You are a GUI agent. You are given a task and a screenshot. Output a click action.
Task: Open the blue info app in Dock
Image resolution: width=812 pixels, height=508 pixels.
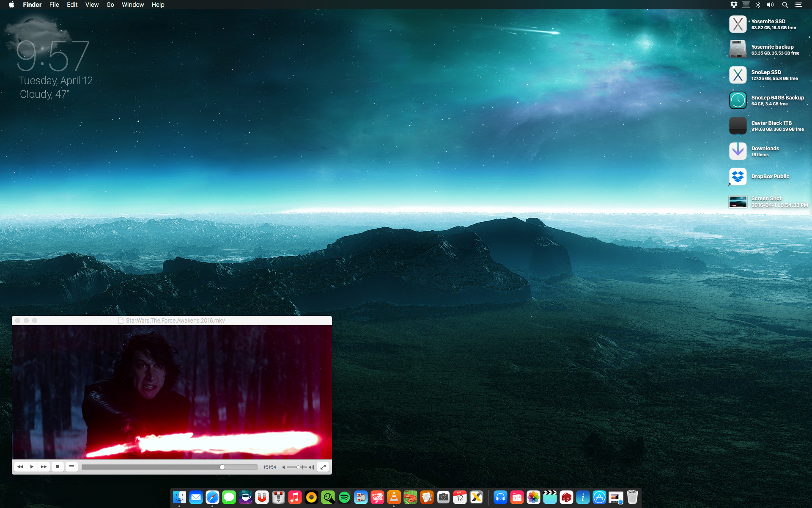pos(583,497)
